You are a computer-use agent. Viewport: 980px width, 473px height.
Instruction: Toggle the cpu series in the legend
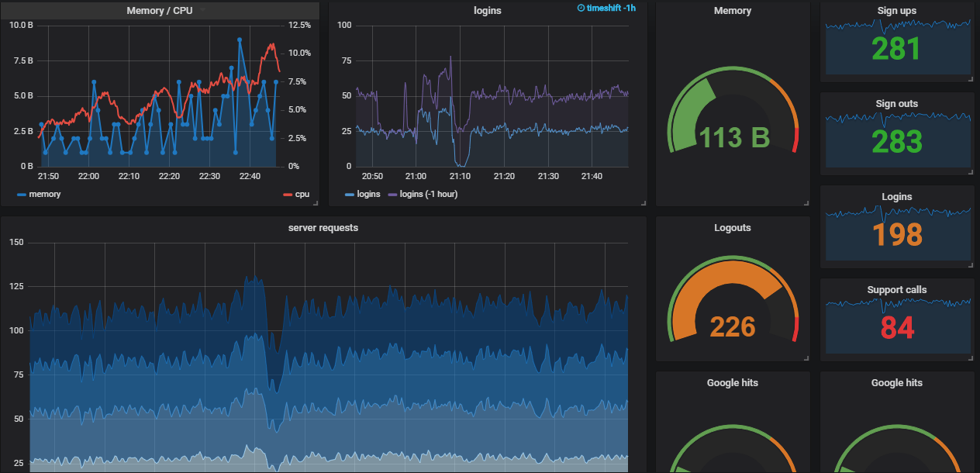302,194
